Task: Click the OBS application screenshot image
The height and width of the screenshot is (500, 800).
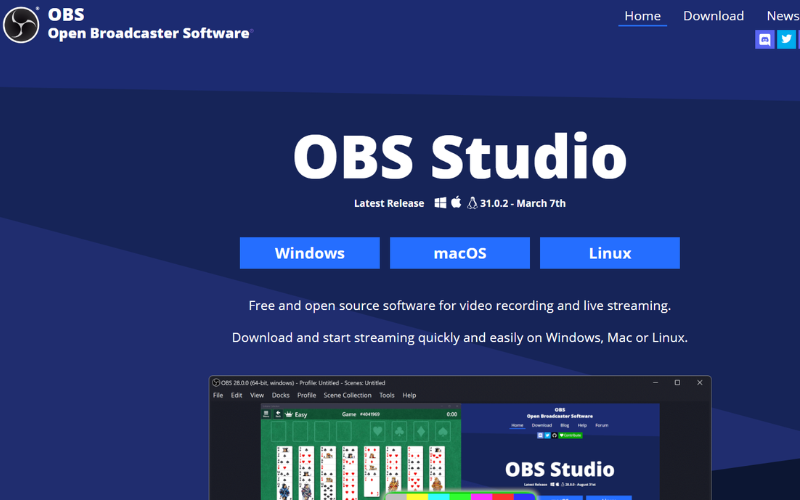Action: [460, 438]
